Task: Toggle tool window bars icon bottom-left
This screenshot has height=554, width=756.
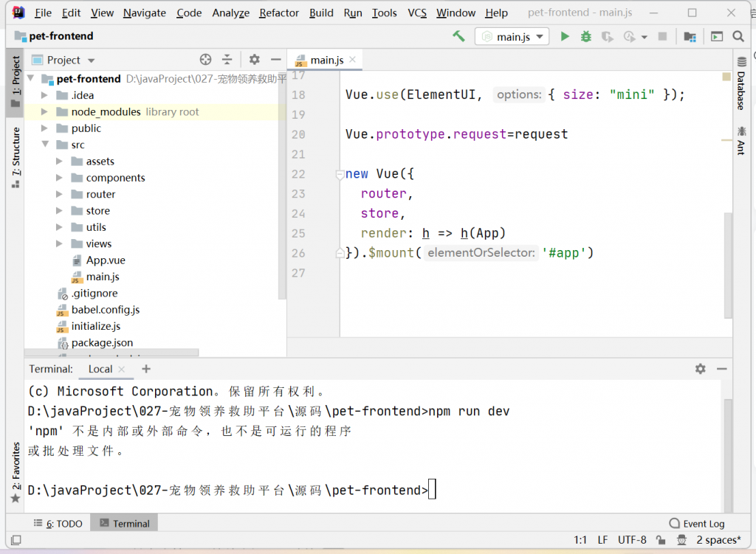Action: (16, 540)
